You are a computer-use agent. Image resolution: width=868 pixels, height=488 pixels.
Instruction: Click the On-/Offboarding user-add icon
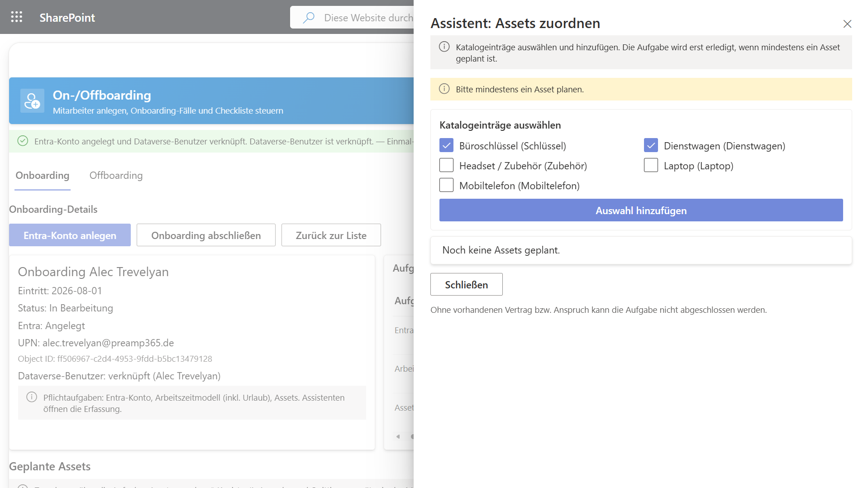[32, 100]
